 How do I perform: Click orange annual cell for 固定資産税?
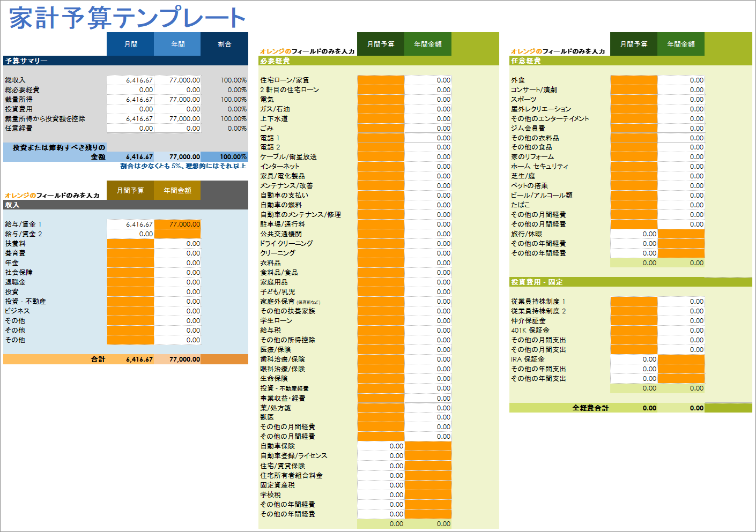pos(428,485)
